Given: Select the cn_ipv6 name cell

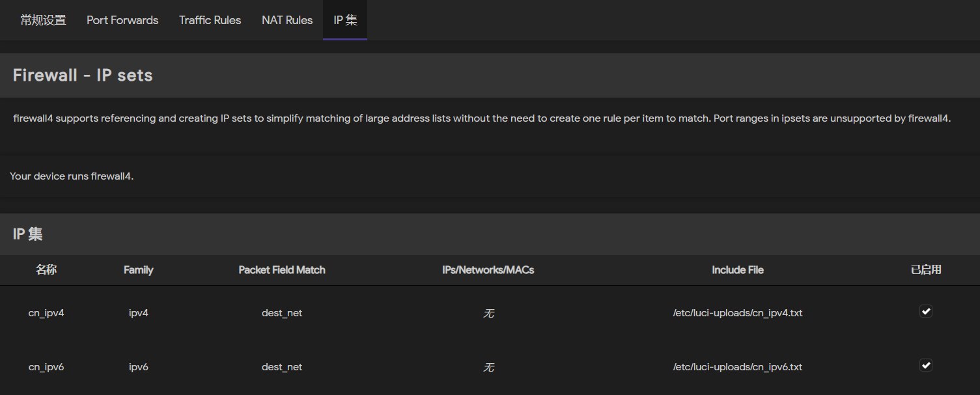Looking at the screenshot, I should tap(46, 367).
